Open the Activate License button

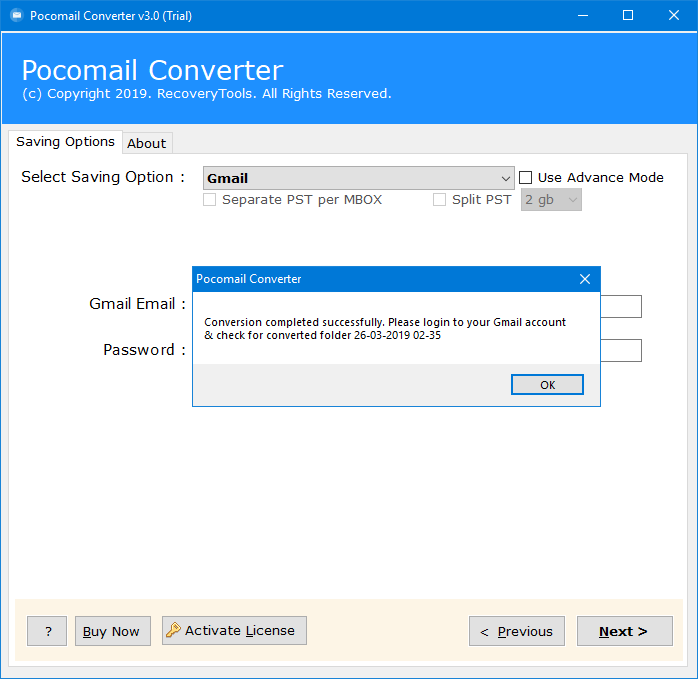click(234, 630)
